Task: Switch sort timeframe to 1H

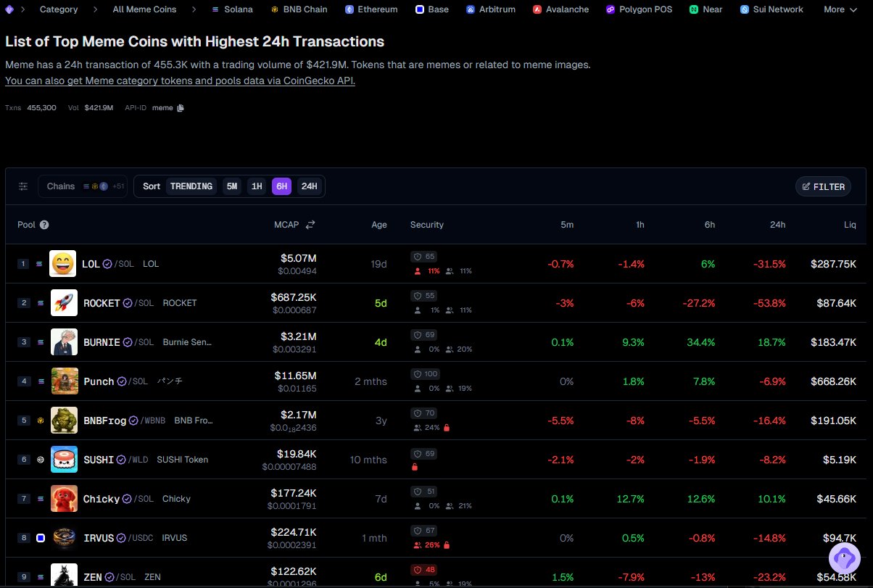Action: [257, 186]
